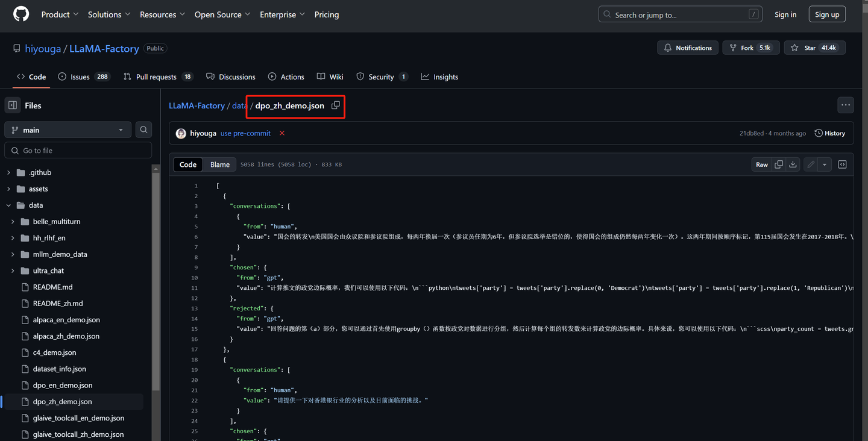Open LLaMA-Factory breadcrumb link
The width and height of the screenshot is (868, 441).
click(197, 105)
